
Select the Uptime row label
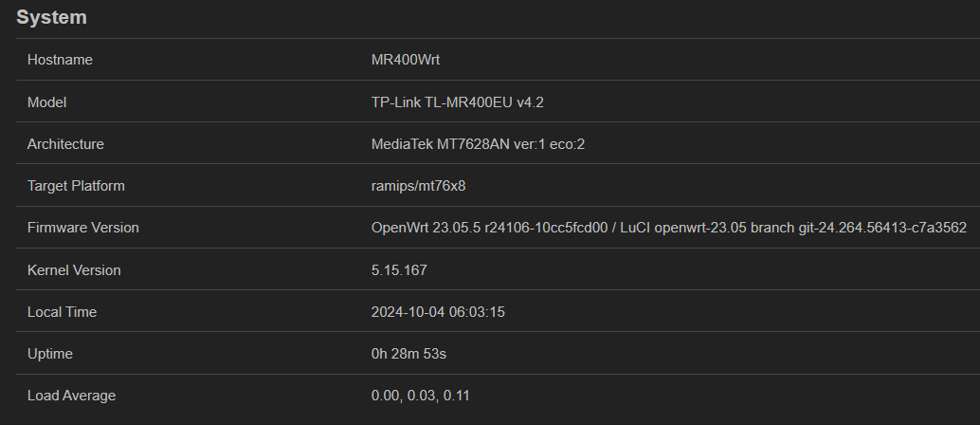(x=50, y=354)
